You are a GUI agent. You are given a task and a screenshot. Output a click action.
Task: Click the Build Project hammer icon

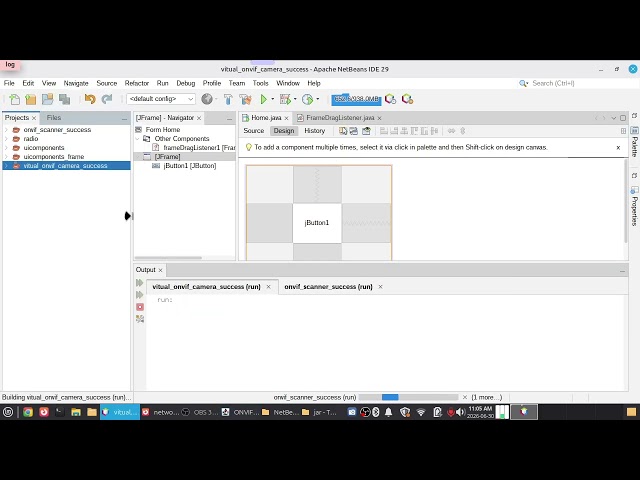(228, 99)
